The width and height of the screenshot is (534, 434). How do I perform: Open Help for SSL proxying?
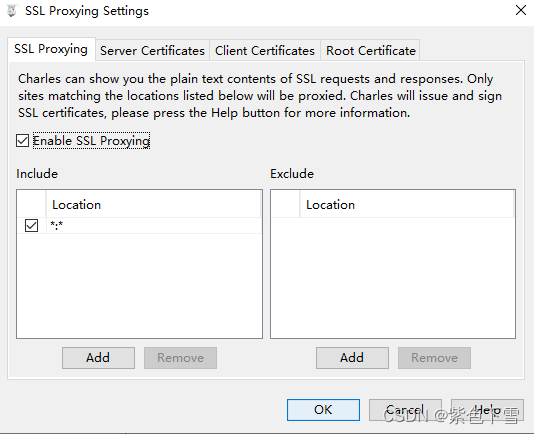pos(487,410)
